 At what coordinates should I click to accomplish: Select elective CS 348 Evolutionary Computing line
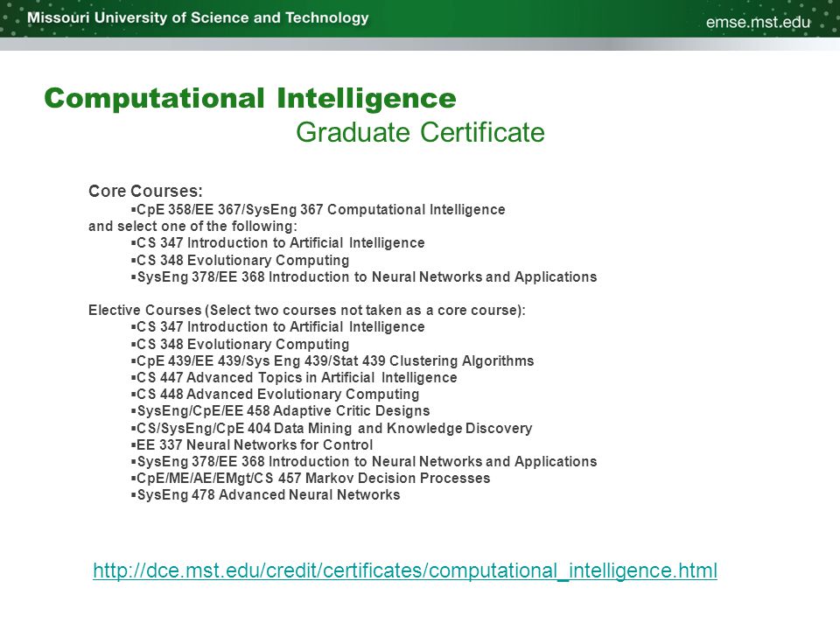click(x=240, y=345)
